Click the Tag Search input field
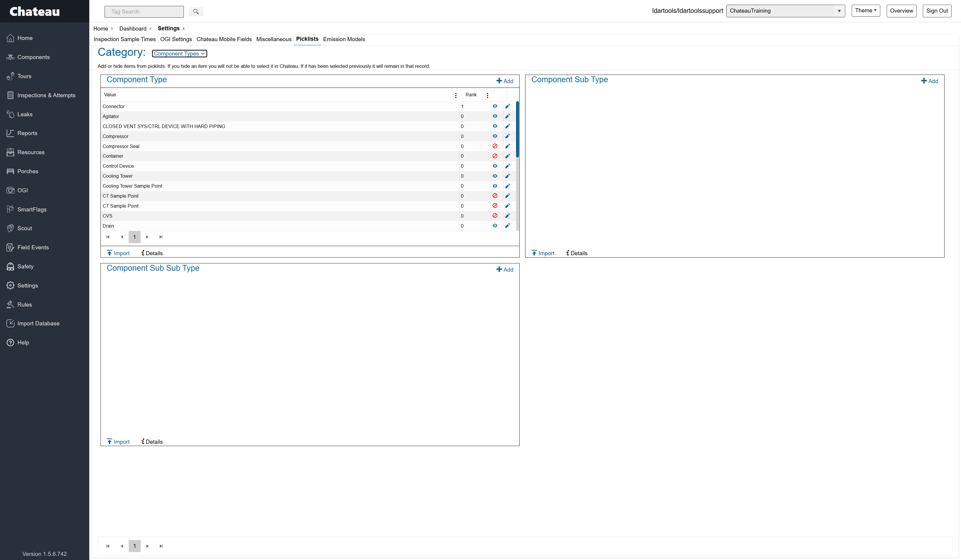961x560 pixels. [144, 11]
